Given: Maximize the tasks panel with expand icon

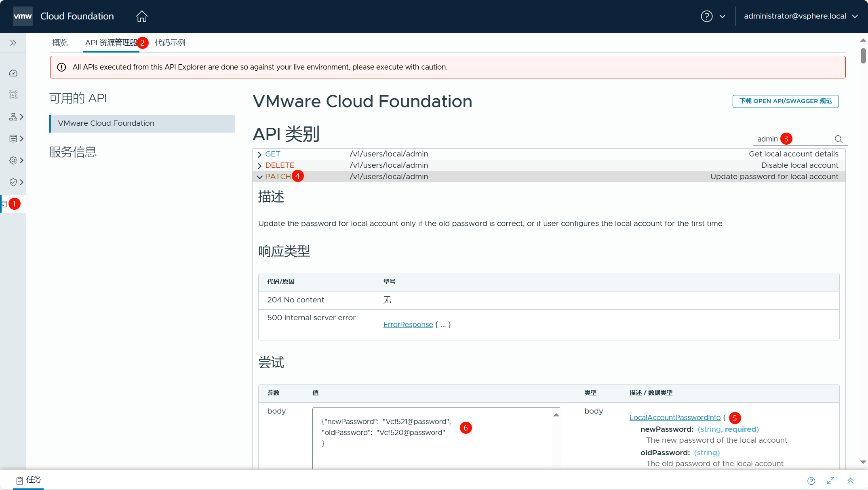Looking at the screenshot, I should [x=831, y=481].
